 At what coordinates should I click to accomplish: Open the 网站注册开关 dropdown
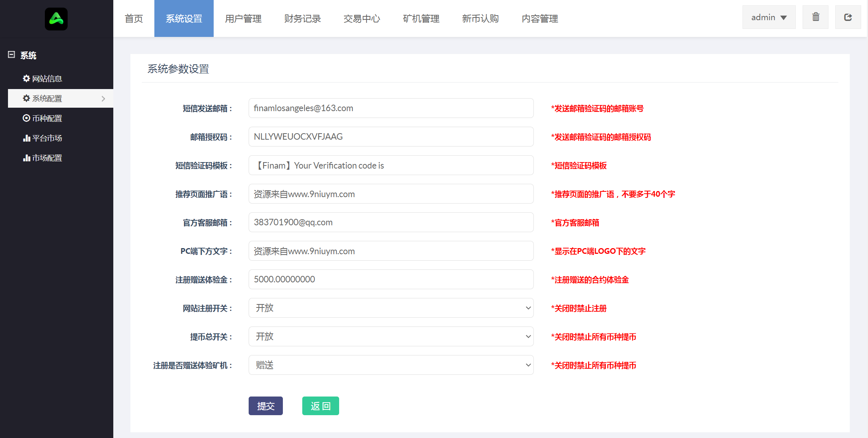391,308
